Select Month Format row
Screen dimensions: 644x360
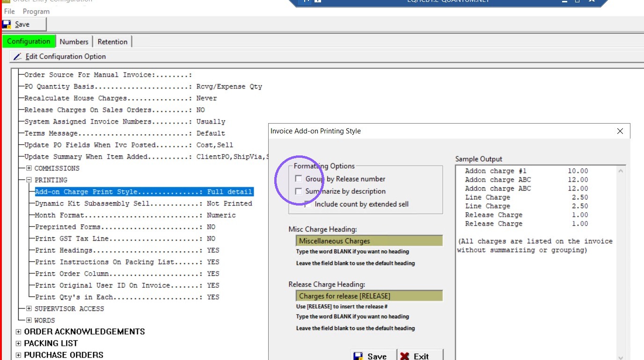point(135,215)
